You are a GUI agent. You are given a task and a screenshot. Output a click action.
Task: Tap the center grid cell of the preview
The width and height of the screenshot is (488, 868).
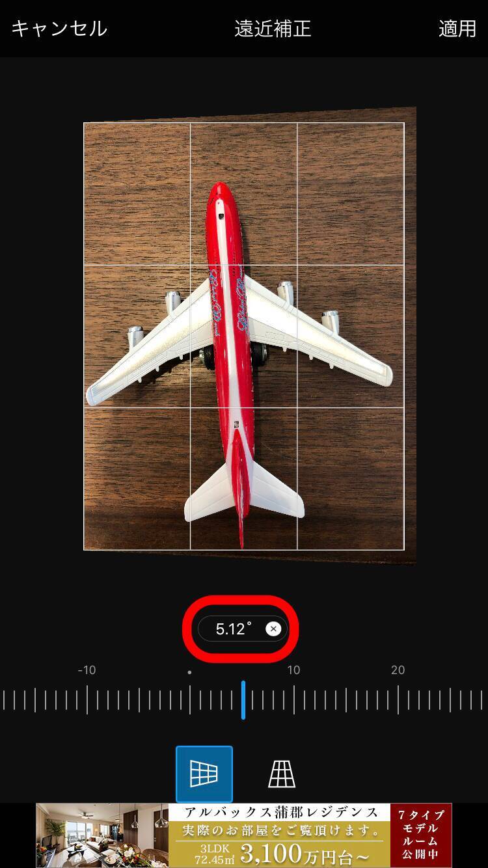pyautogui.click(x=243, y=336)
